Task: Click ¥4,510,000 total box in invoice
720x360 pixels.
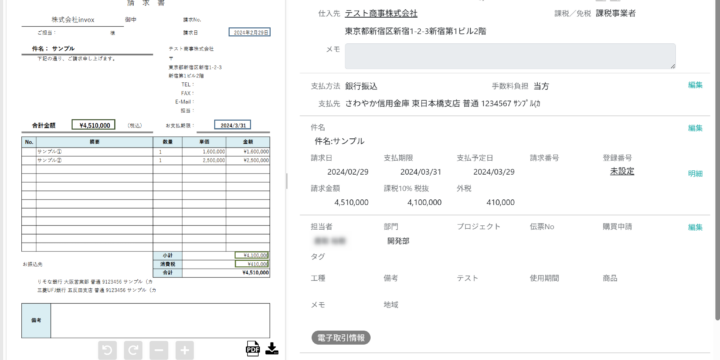Action: (x=94, y=125)
